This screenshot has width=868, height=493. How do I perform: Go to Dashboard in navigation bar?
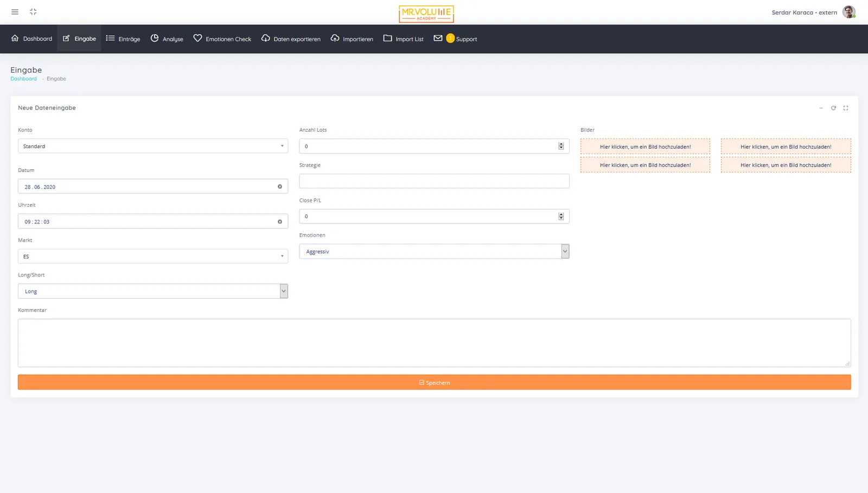click(31, 39)
